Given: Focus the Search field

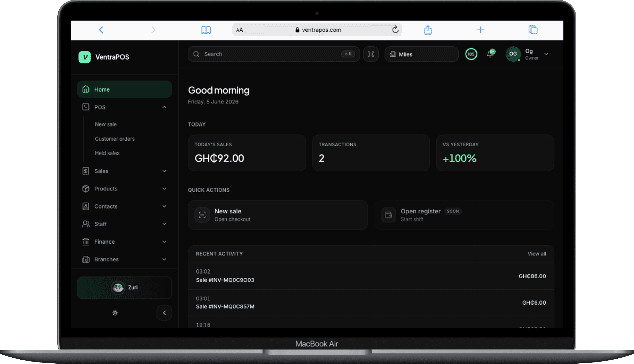Looking at the screenshot, I should [274, 54].
